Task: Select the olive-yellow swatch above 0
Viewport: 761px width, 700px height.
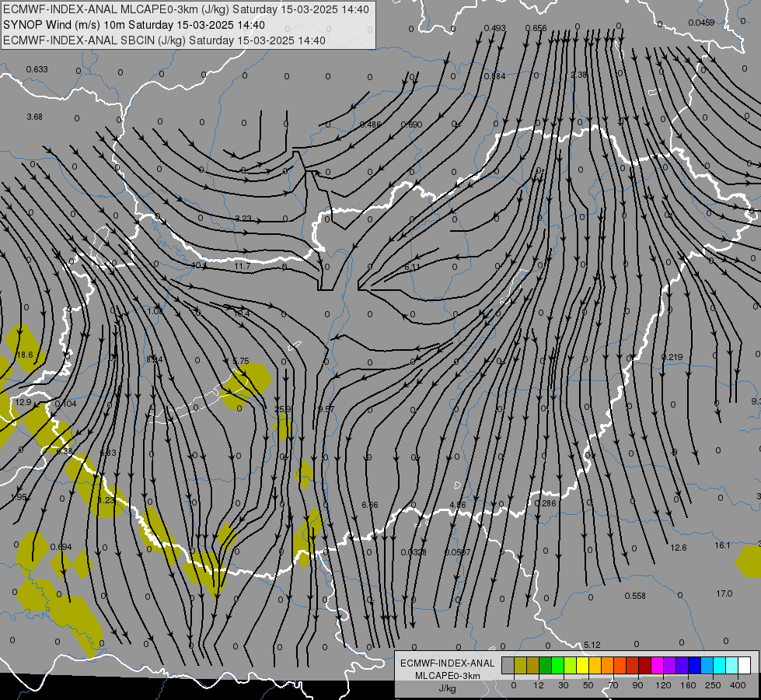Action: (x=520, y=665)
